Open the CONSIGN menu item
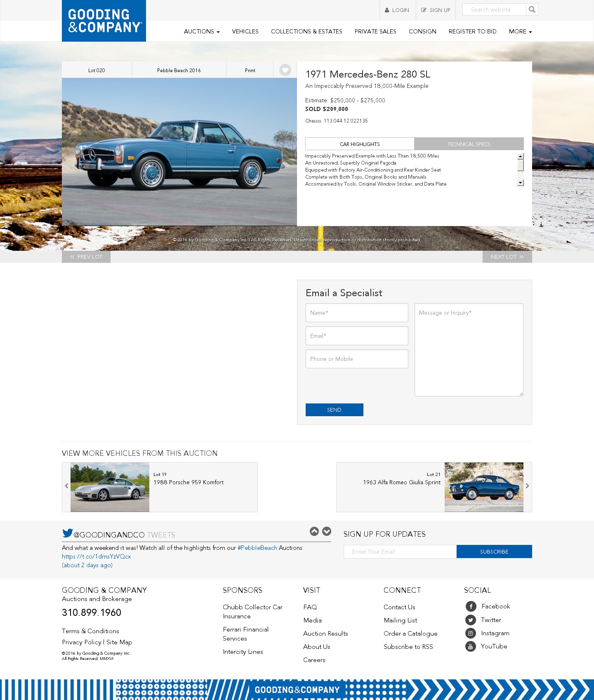 coord(422,31)
